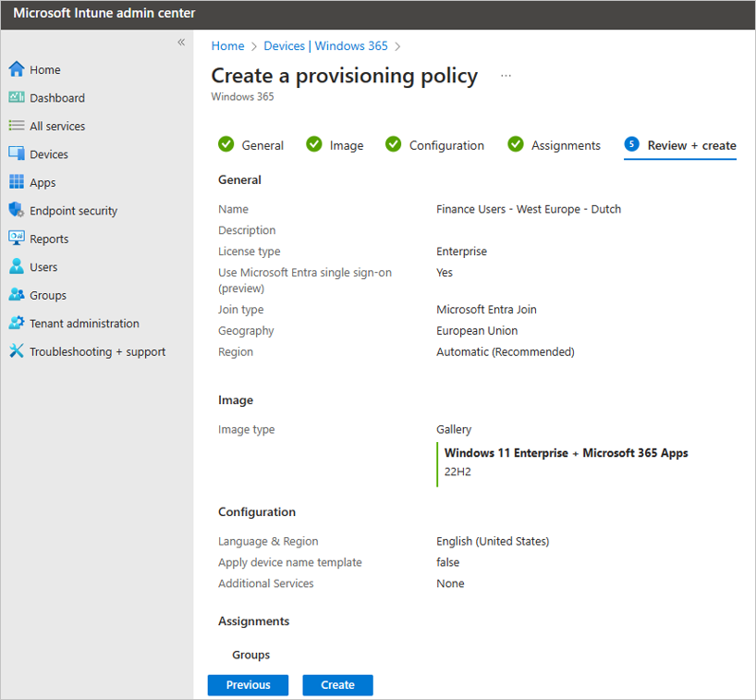Collapse the sidebar navigation menu

click(x=181, y=43)
